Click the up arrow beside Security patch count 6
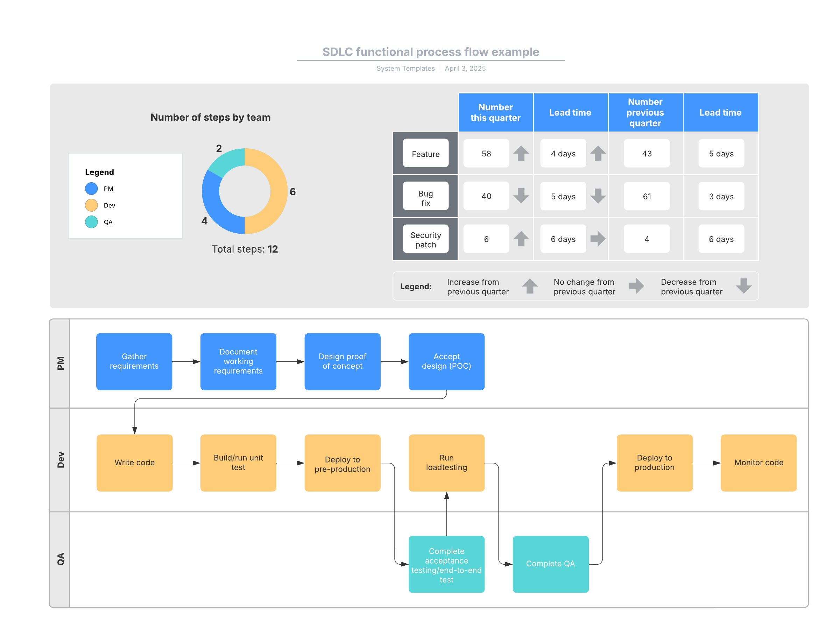840x636 pixels. (521, 239)
